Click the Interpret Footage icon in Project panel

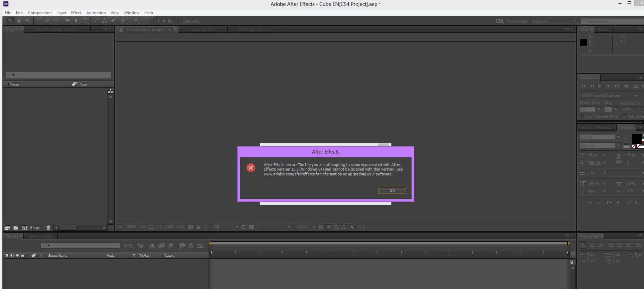pos(7,228)
